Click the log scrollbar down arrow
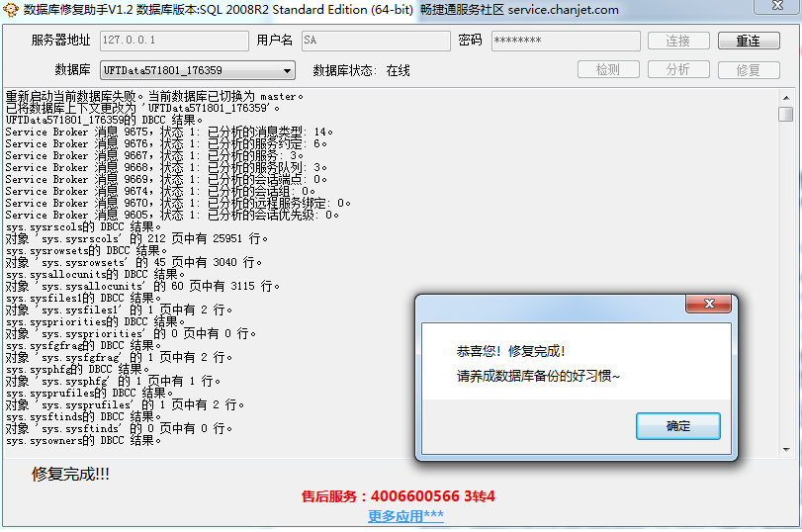 (786, 450)
